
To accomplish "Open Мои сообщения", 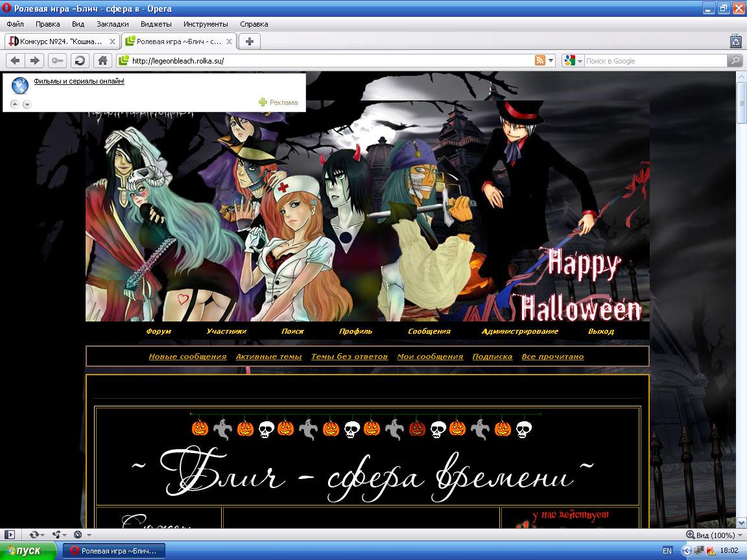I will [x=430, y=356].
